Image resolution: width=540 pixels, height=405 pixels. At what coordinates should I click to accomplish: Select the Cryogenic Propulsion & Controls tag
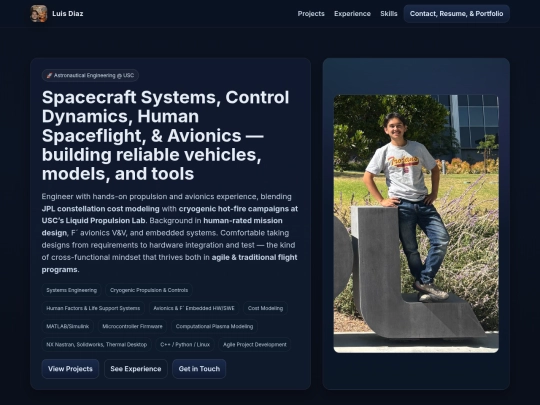pos(149,290)
